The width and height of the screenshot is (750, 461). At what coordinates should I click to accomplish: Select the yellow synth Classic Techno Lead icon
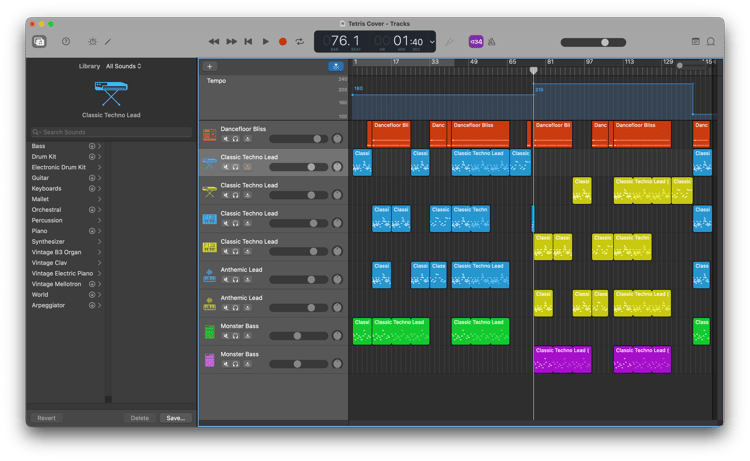pyautogui.click(x=210, y=247)
